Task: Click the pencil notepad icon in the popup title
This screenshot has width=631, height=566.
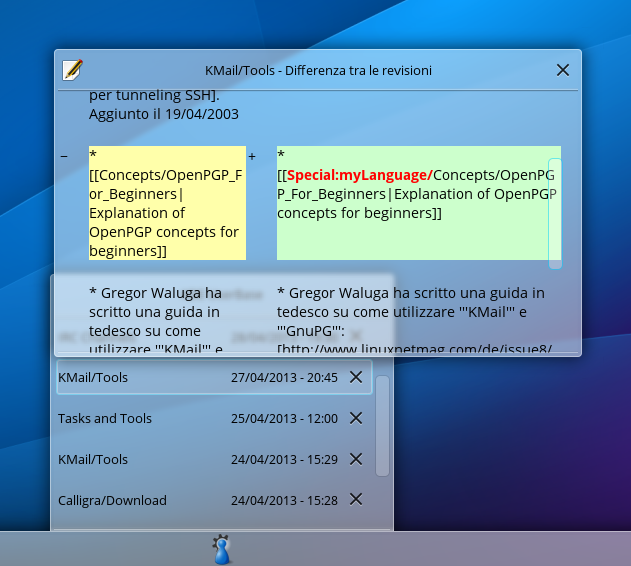Action: (72, 70)
